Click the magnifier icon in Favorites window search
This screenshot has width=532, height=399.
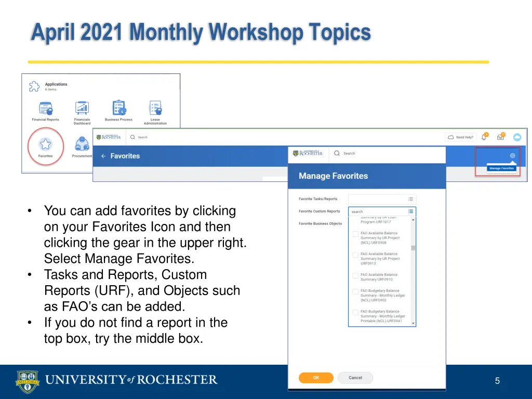click(132, 137)
